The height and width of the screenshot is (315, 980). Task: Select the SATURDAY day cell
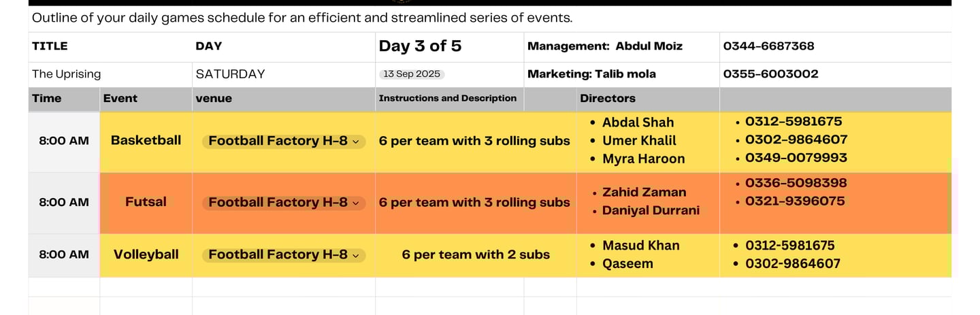(284, 74)
